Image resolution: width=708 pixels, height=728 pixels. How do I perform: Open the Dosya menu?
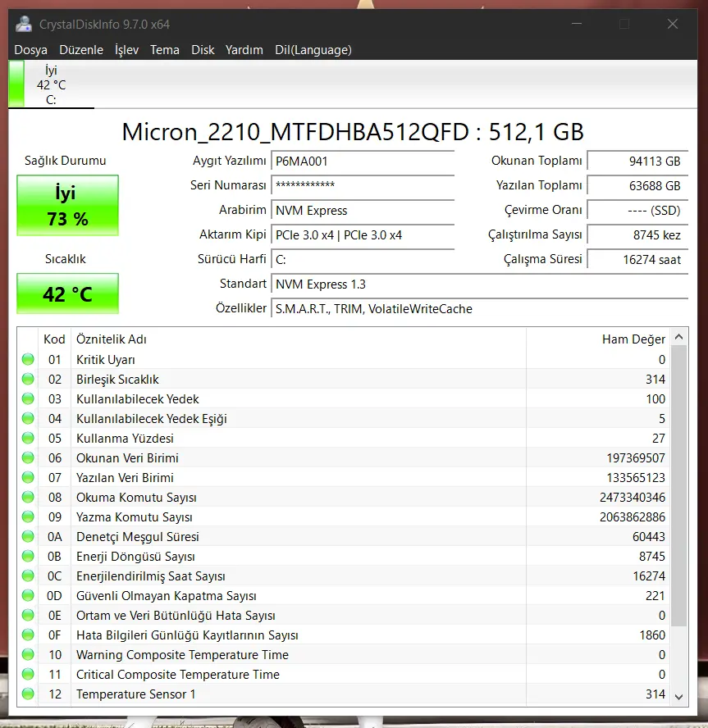[30, 50]
